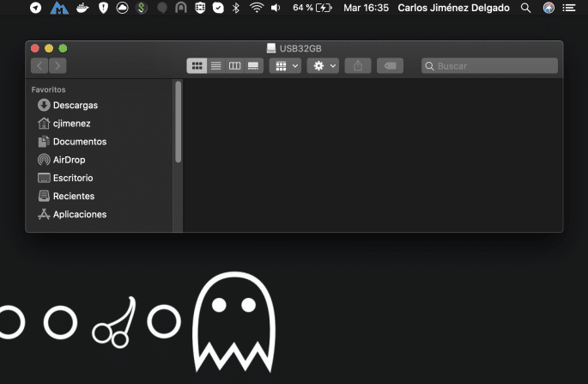Click the sidebar vertical scrollbar
588x384 pixels.
pyautogui.click(x=179, y=120)
